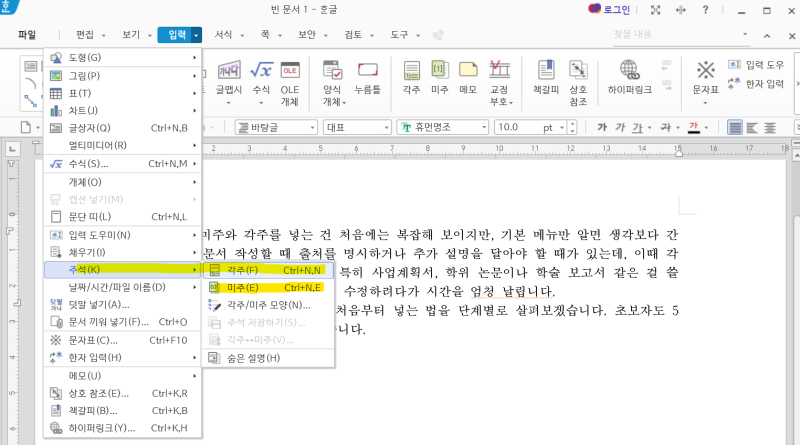Image resolution: width=800 pixels, height=445 pixels.
Task: Insert an endnote via 미주 ribbon icon
Action: point(439,78)
